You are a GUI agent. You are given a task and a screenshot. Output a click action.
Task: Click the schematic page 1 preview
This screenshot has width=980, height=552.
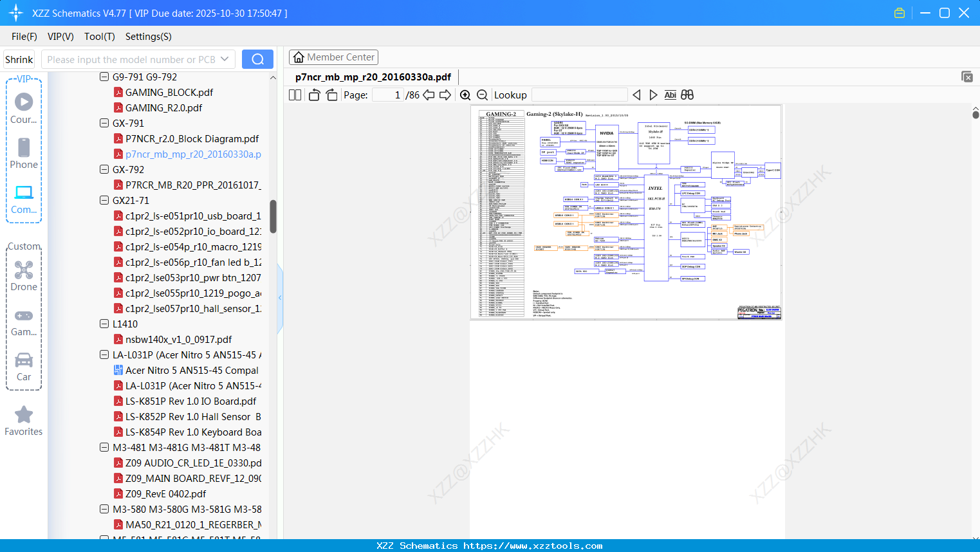627,212
